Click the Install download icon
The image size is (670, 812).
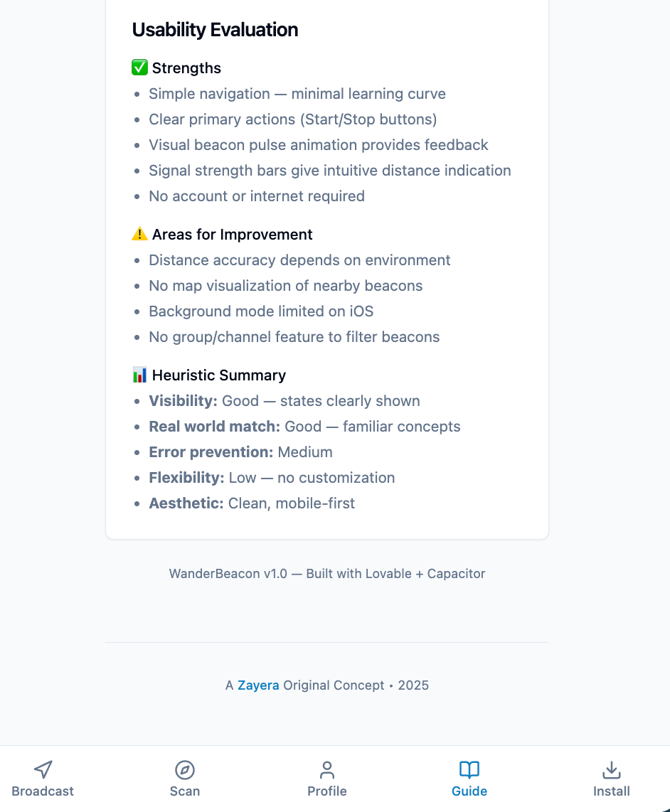pyautogui.click(x=612, y=769)
